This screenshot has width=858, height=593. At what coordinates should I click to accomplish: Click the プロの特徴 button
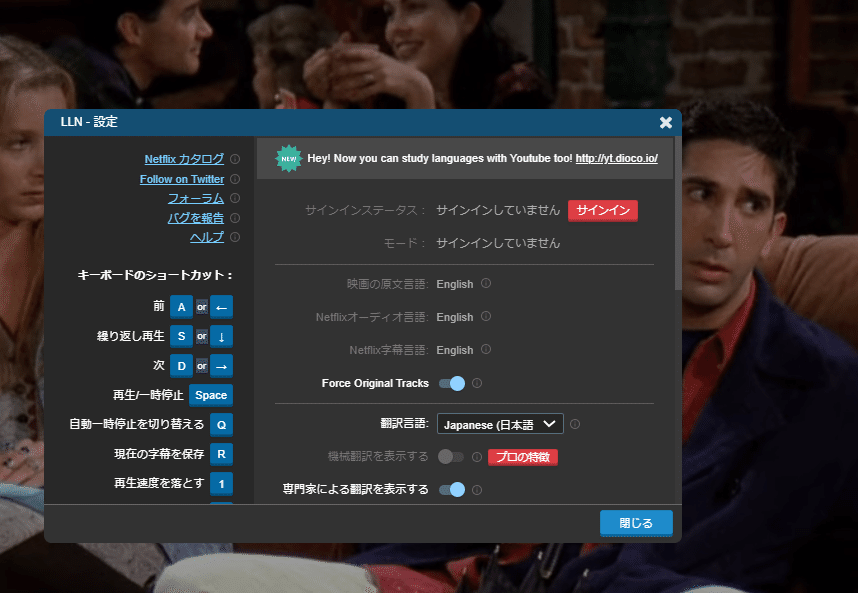pos(522,456)
